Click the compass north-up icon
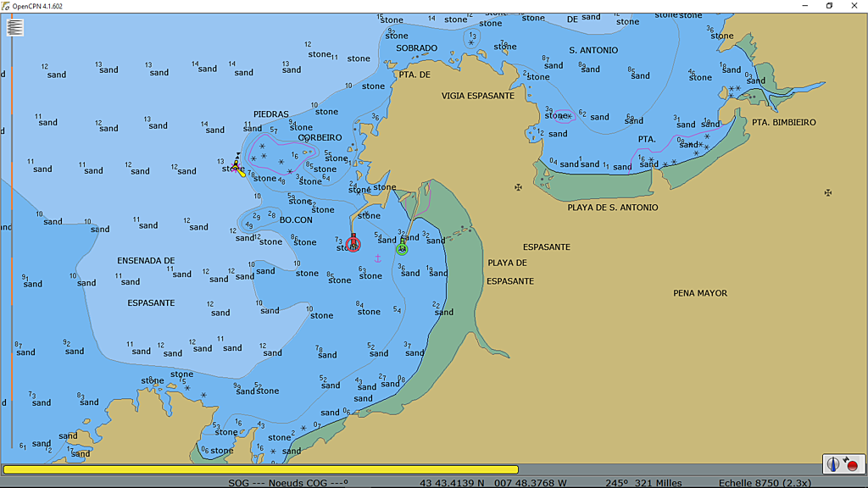The height and width of the screenshot is (488, 868). 834,464
